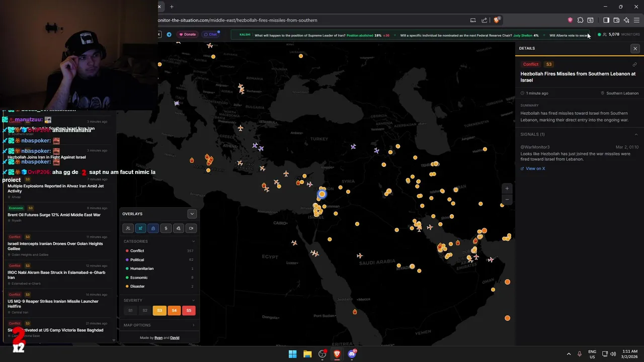644x362 pixels.
Task: Select the aircraft icon over Saudi Arabia
Action: (x=360, y=256)
